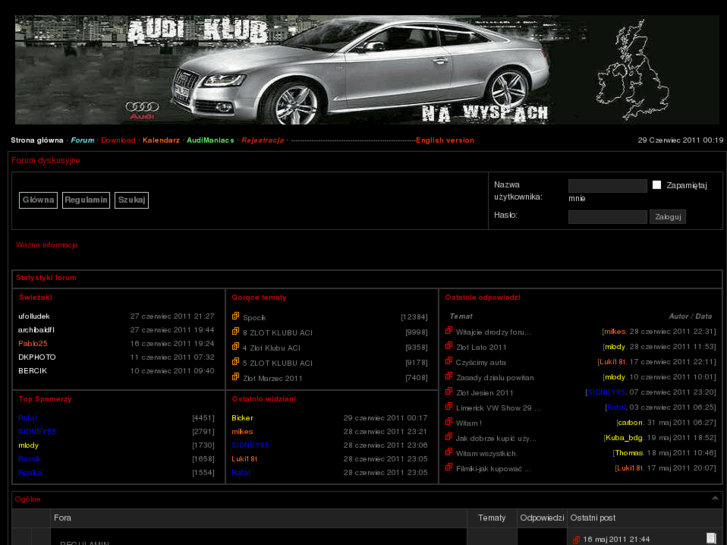Open the Forum navigation link

coord(82,141)
